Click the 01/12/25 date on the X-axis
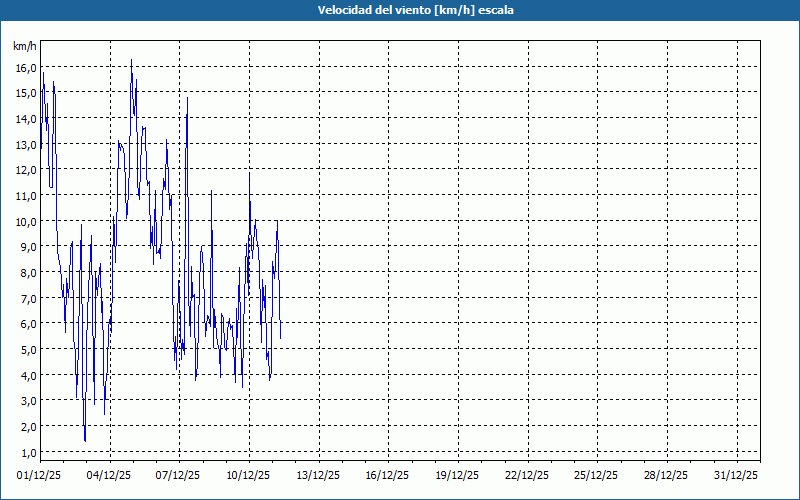This screenshot has width=800, height=500. tap(40, 476)
